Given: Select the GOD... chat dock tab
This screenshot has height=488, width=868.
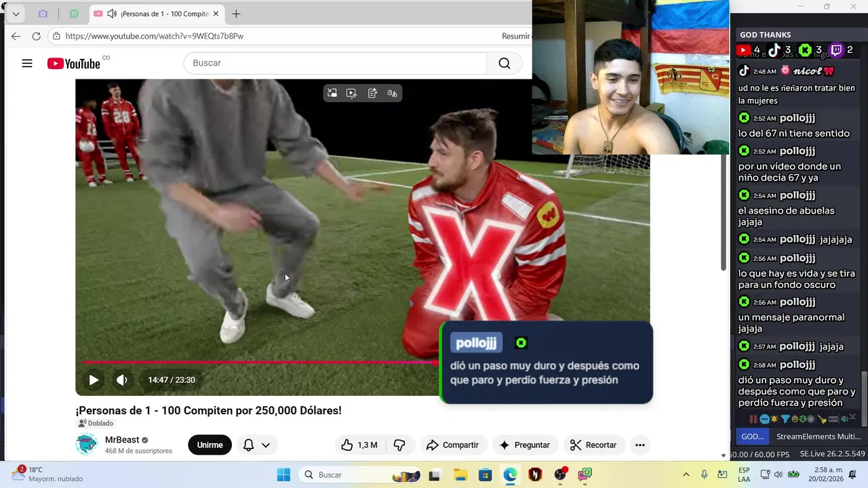Looking at the screenshot, I should [x=752, y=436].
